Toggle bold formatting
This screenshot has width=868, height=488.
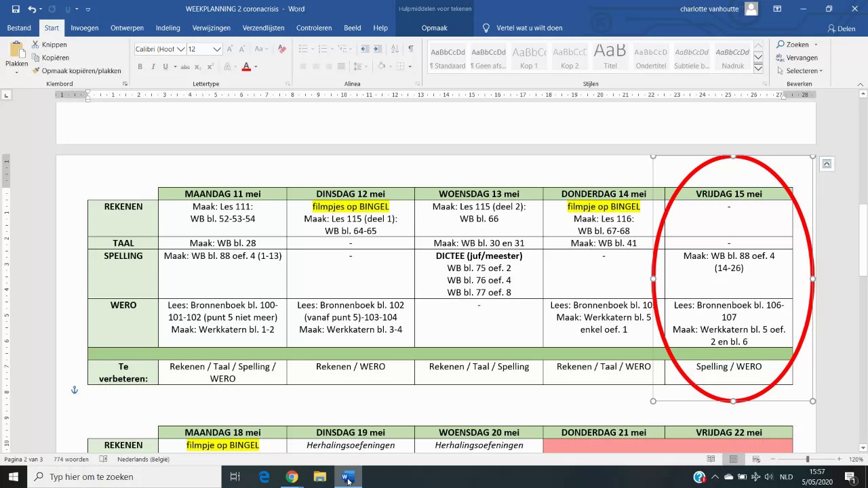coord(140,66)
